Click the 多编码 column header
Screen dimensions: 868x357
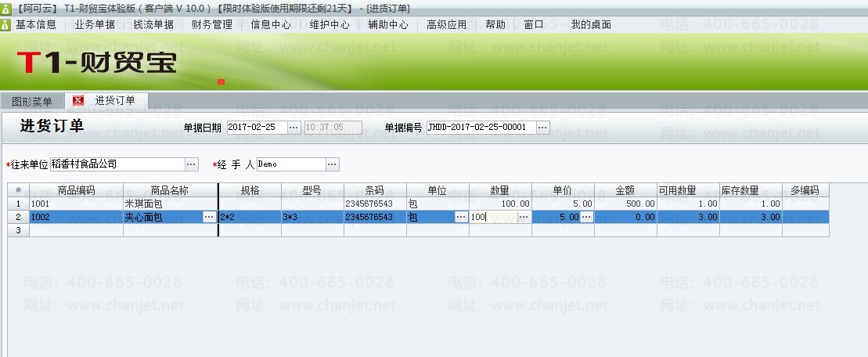[805, 190]
